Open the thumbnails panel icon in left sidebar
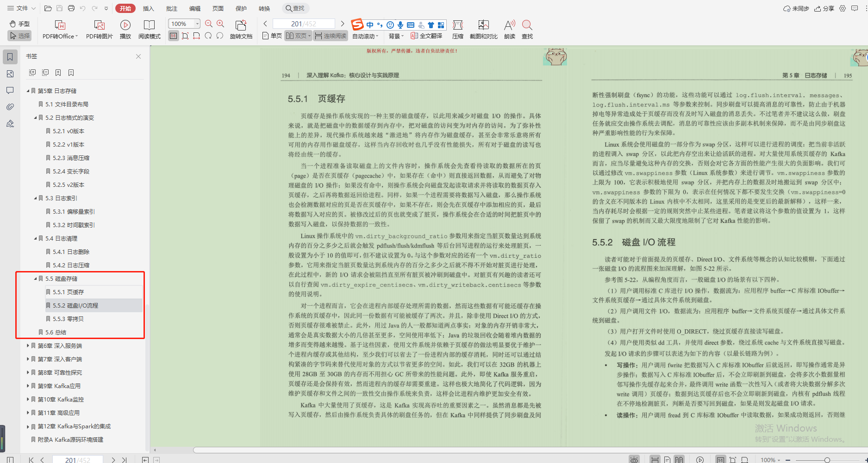868x463 pixels. pos(10,74)
